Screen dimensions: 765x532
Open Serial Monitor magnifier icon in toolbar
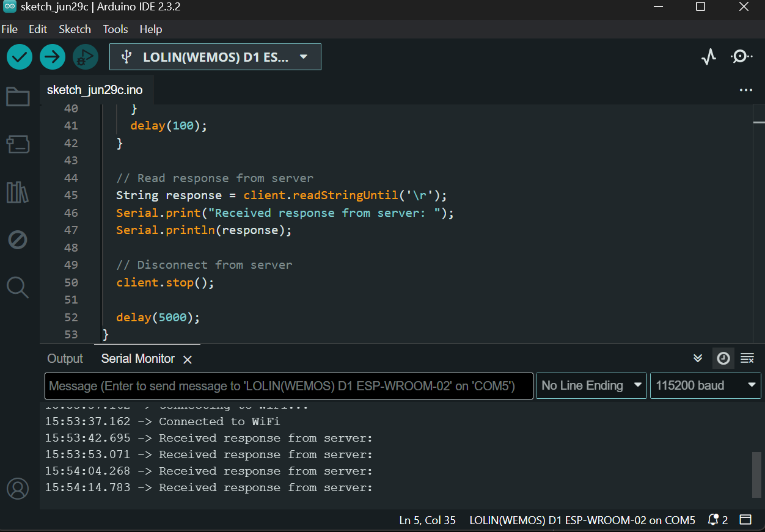[741, 57]
